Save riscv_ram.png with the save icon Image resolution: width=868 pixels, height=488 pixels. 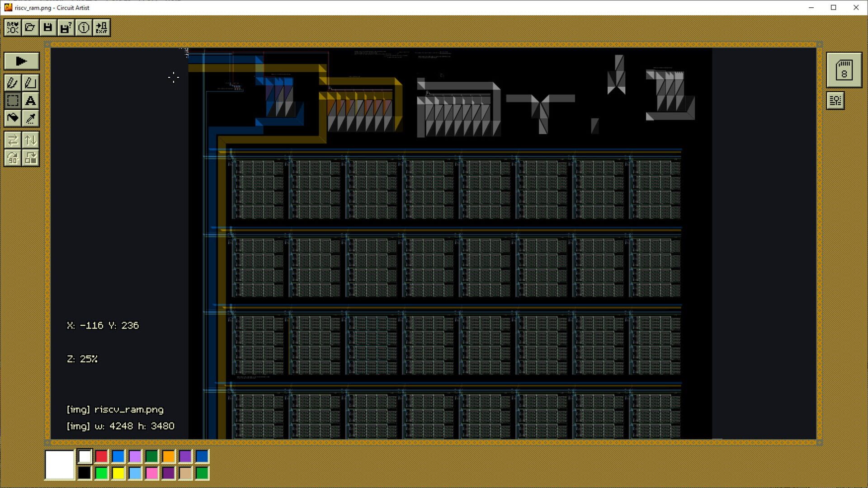[47, 28]
